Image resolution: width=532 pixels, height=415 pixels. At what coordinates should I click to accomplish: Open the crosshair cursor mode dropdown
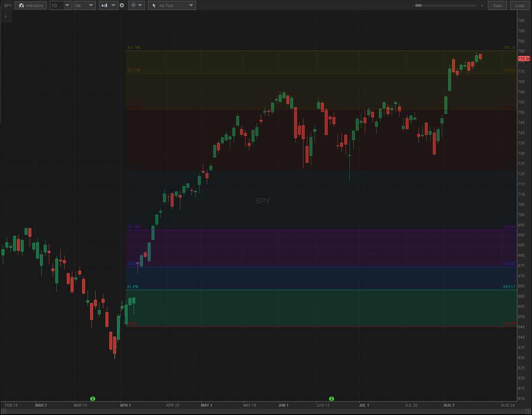click(x=137, y=5)
